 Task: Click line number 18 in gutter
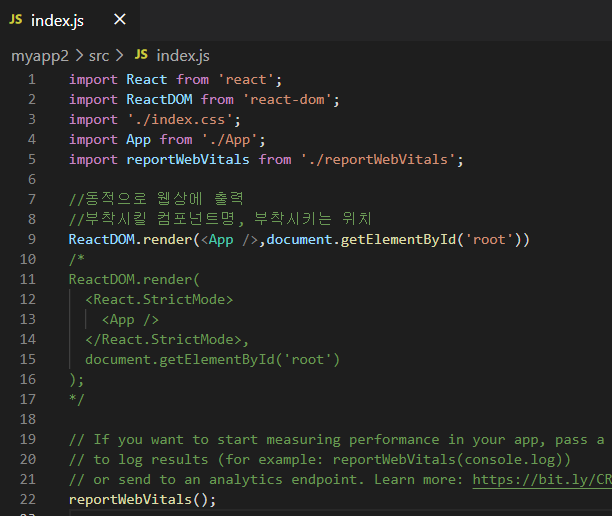point(28,419)
